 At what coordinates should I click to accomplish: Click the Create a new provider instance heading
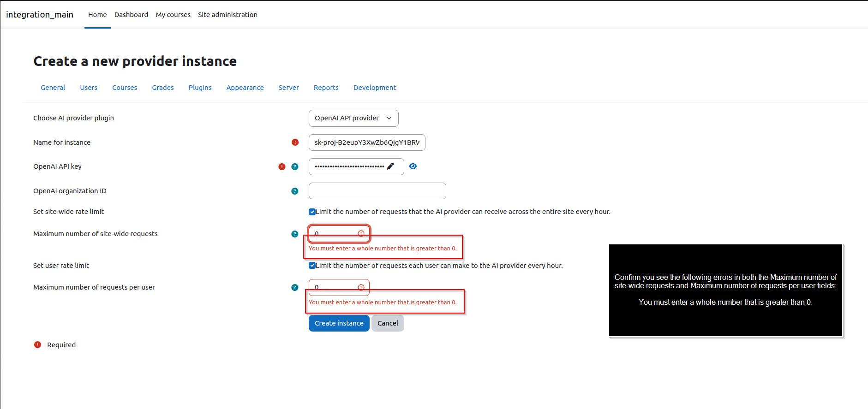(135, 61)
